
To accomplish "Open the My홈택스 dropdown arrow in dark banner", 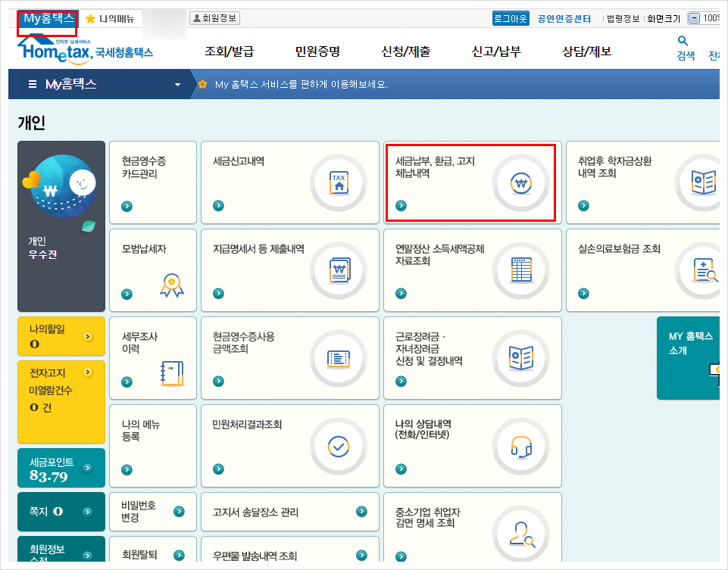I will (178, 85).
